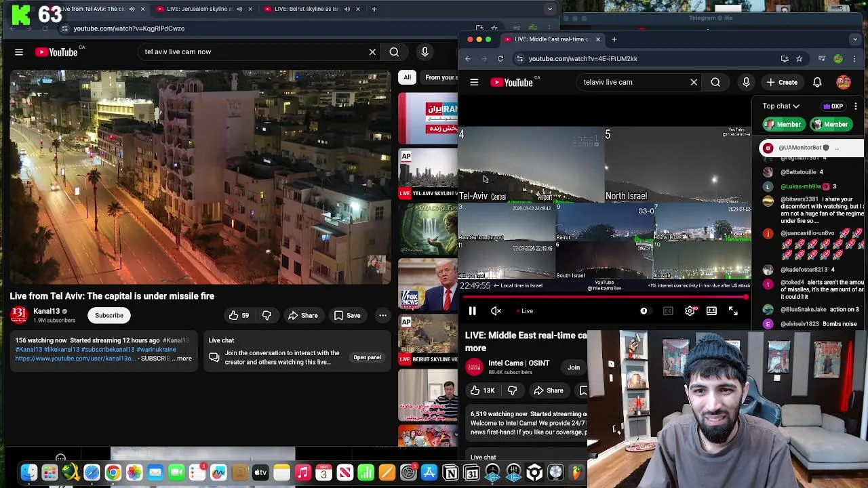Open Chrome media controls icon

(x=822, y=58)
